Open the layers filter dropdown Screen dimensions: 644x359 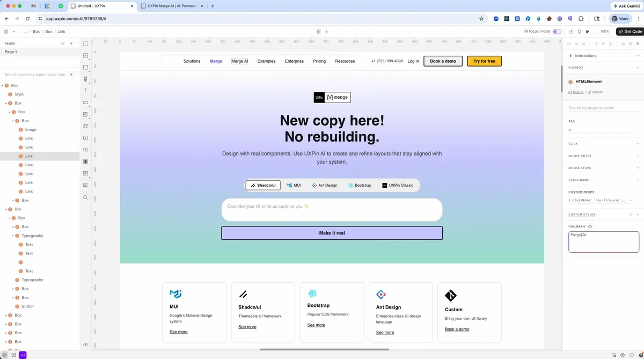coord(71,75)
